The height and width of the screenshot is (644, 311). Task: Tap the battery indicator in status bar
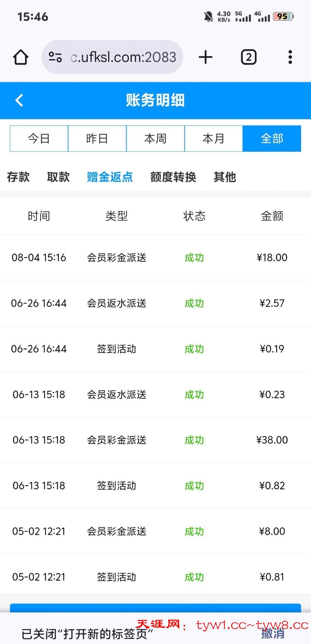tap(283, 17)
